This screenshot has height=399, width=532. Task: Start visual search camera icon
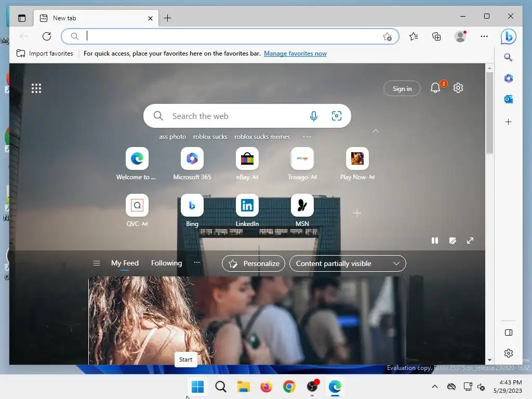(336, 116)
